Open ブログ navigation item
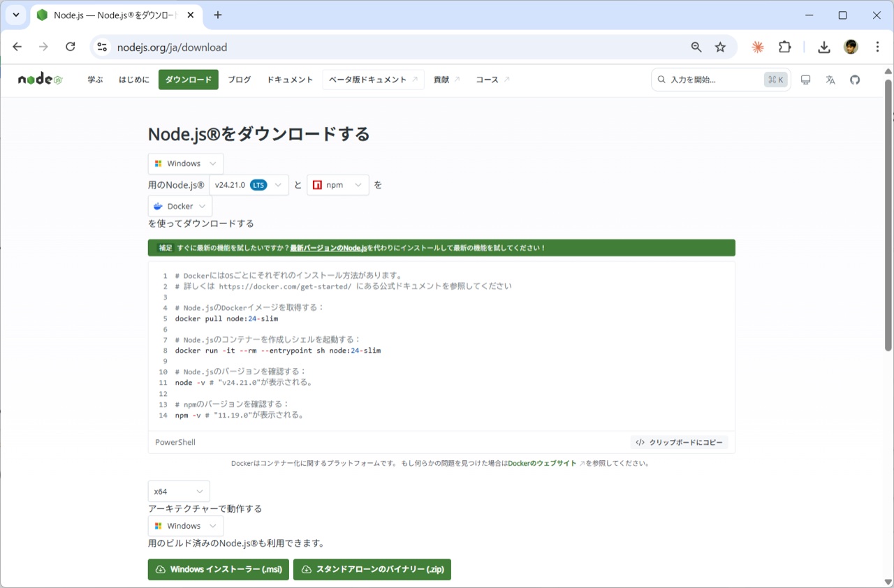 tap(239, 80)
